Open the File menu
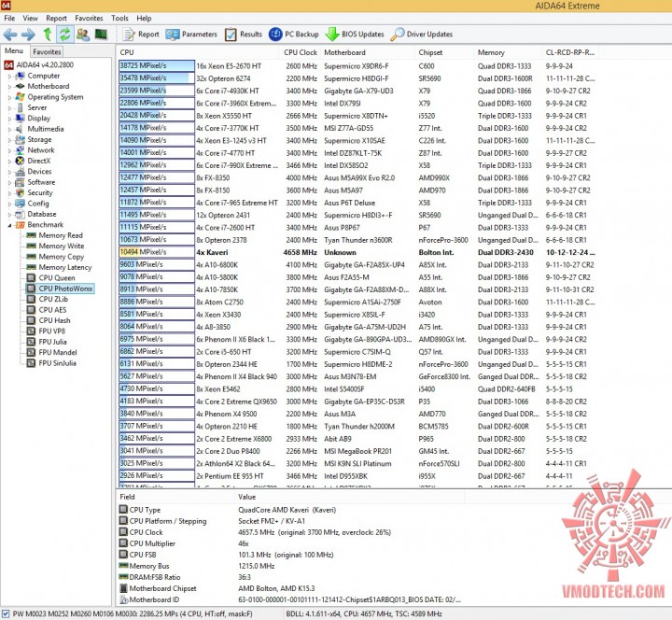The width and height of the screenshot is (672, 620). tap(9, 18)
